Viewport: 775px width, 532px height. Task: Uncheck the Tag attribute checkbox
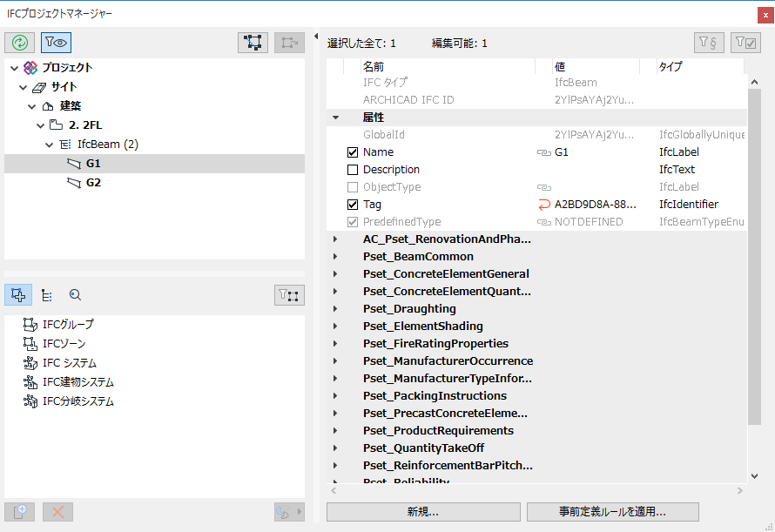coord(353,205)
